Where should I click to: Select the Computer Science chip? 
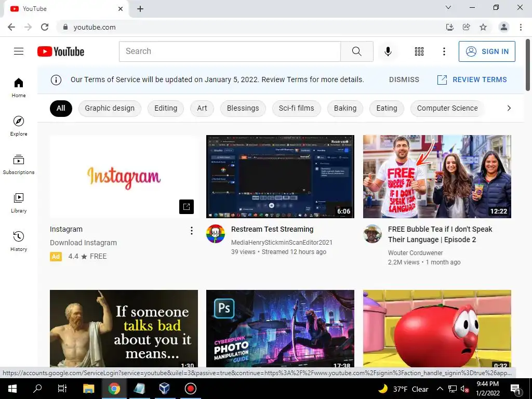point(447,108)
